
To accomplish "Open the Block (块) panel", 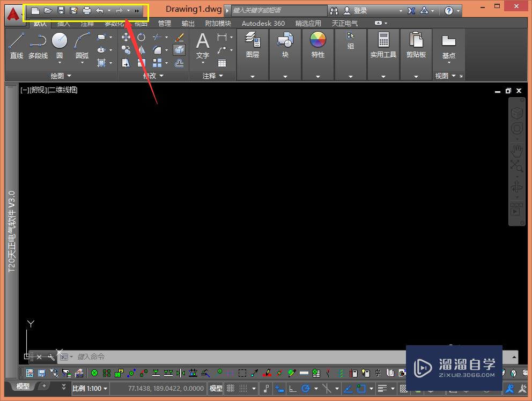I will pos(285,45).
